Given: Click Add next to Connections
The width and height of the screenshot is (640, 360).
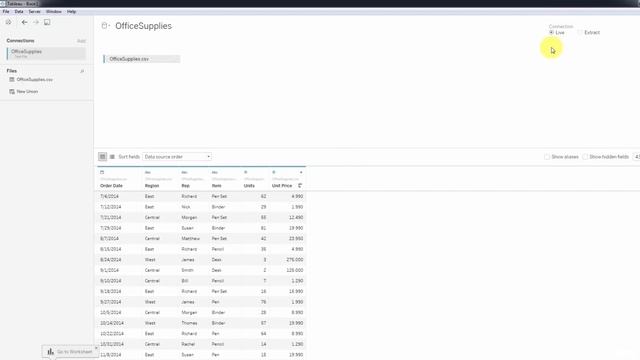Looking at the screenshot, I should 81,41.
